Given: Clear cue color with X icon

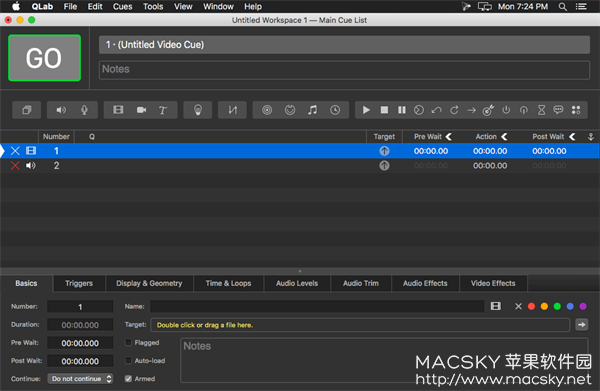Looking at the screenshot, I should pos(518,306).
